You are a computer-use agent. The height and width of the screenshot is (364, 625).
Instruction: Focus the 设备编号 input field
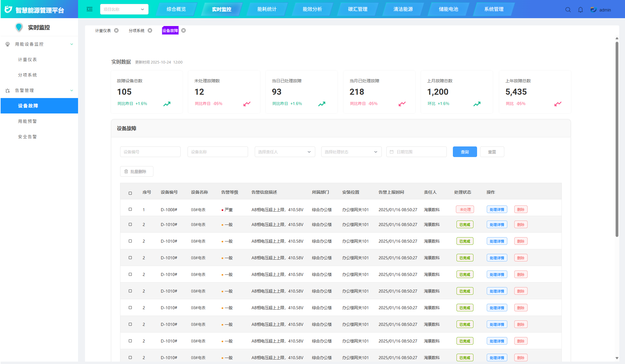tap(150, 152)
